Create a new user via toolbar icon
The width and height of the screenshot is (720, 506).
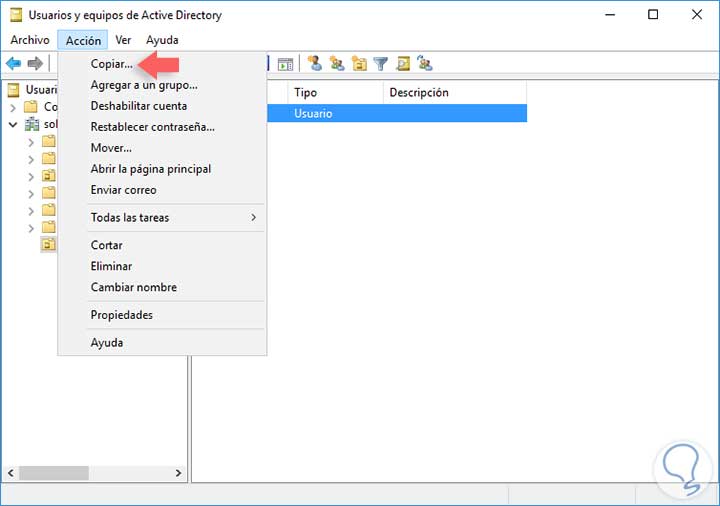[315, 63]
